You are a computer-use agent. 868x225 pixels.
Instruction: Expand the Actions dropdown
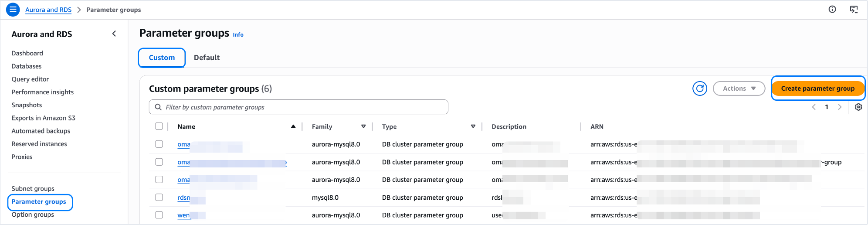(739, 89)
